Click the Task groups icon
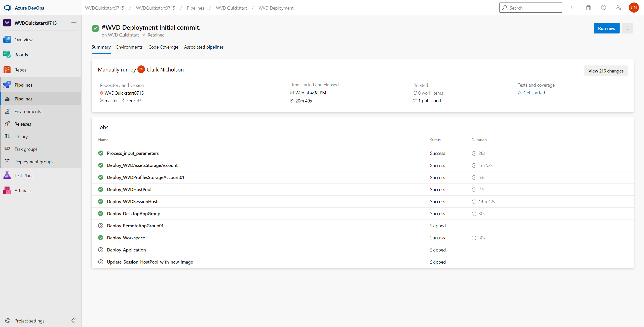This screenshot has height=327, width=644. point(7,149)
